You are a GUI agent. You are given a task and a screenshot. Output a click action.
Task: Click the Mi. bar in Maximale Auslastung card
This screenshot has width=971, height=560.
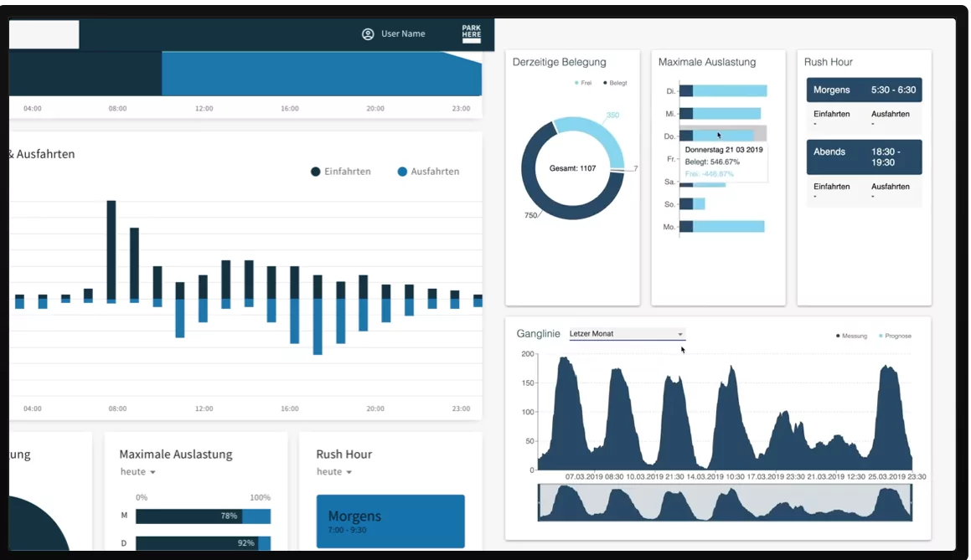[721, 114]
